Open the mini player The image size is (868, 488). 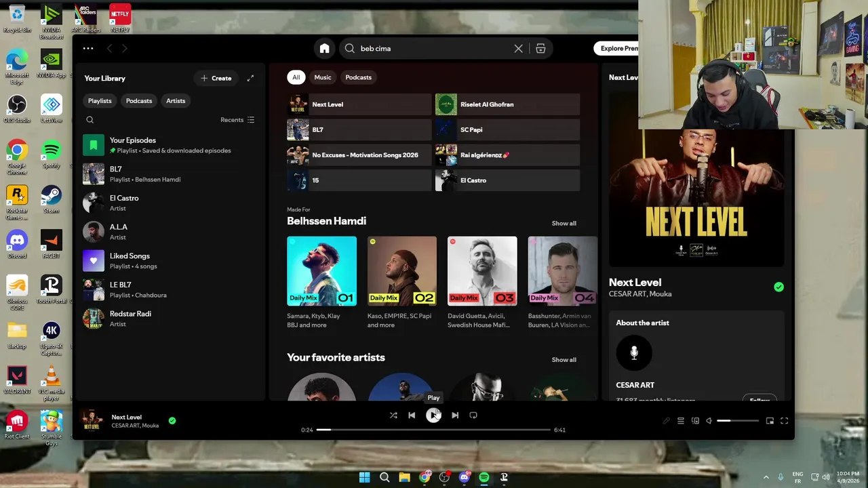tap(770, 421)
